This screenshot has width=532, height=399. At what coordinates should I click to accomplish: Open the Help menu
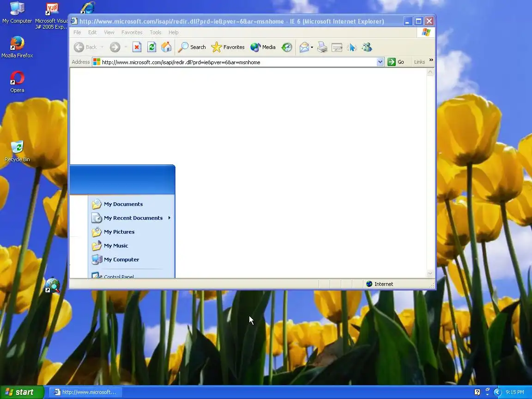pos(173,33)
